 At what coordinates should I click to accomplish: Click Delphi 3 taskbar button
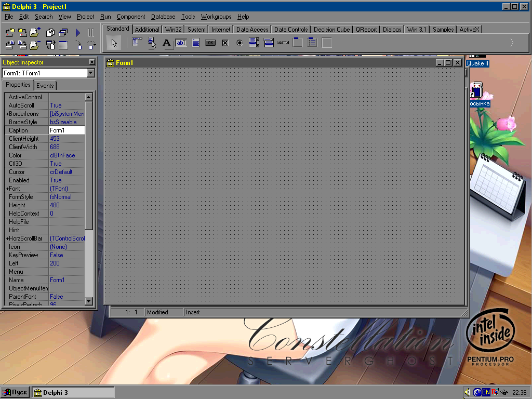tap(73, 393)
